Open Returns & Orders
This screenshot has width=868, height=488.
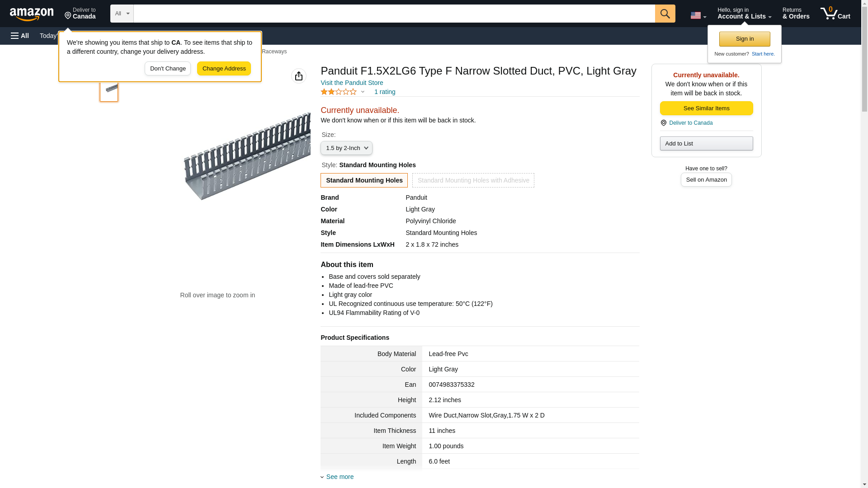pos(796,14)
